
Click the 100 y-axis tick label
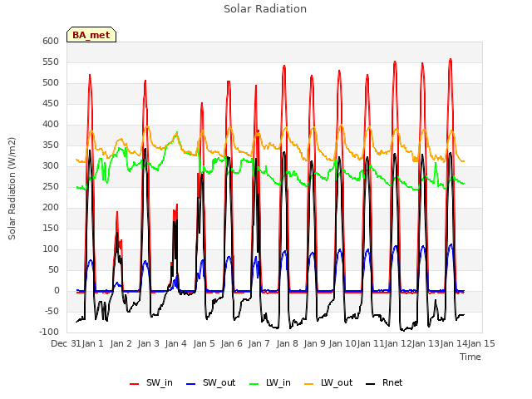(x=51, y=249)
